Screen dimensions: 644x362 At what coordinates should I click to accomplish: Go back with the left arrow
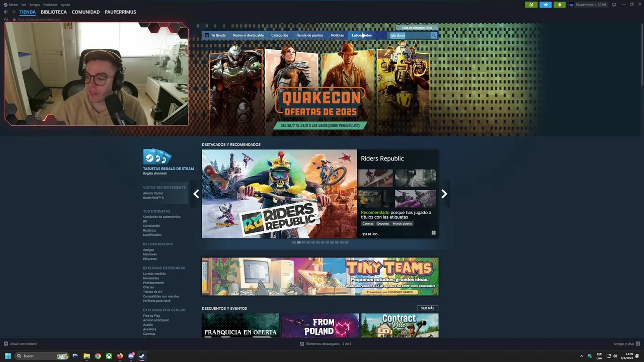click(x=6, y=12)
